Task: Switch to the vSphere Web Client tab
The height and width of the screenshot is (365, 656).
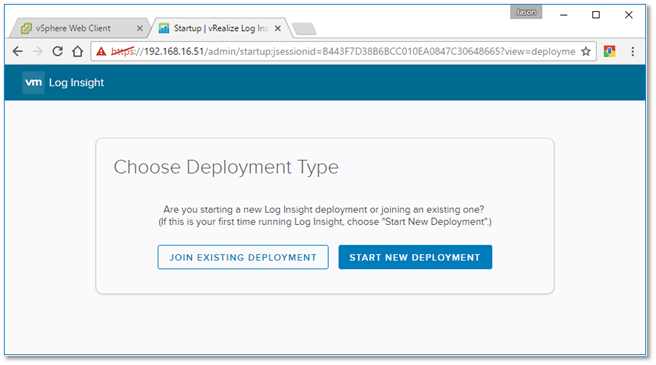Action: pos(79,28)
